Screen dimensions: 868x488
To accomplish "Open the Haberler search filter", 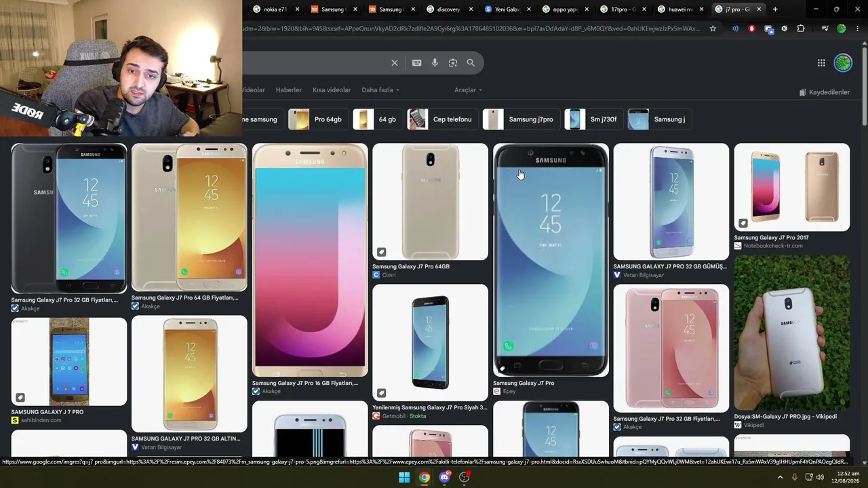I will pyautogui.click(x=289, y=90).
